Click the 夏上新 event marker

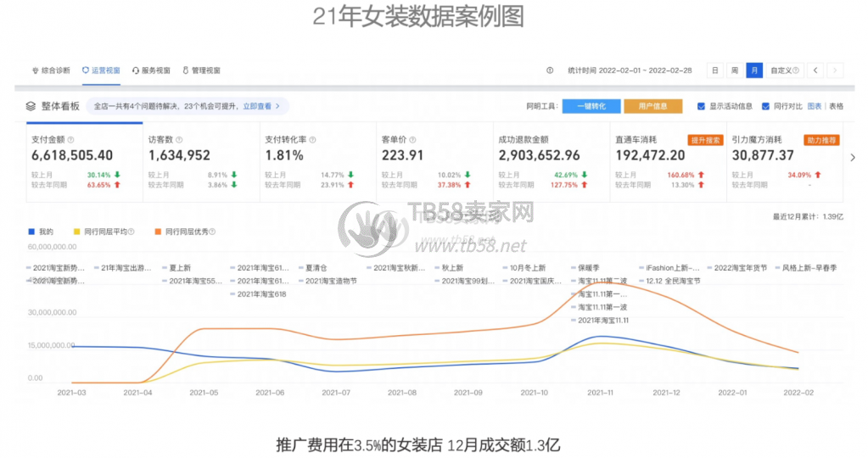tap(176, 268)
